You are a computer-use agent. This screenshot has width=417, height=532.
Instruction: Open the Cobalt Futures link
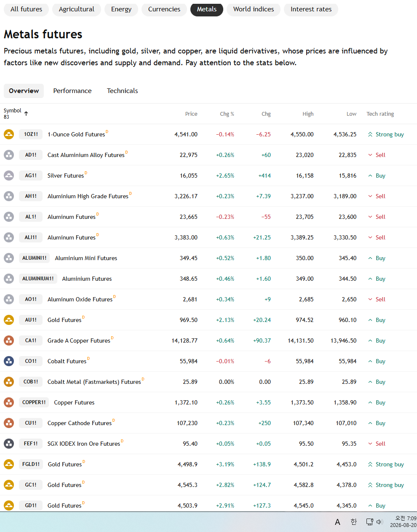(x=67, y=362)
